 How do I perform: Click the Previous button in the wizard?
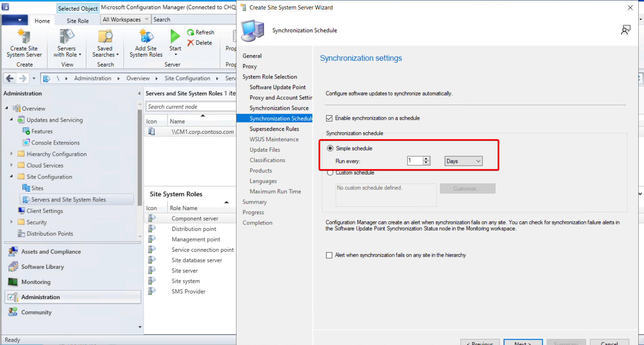tap(480, 342)
